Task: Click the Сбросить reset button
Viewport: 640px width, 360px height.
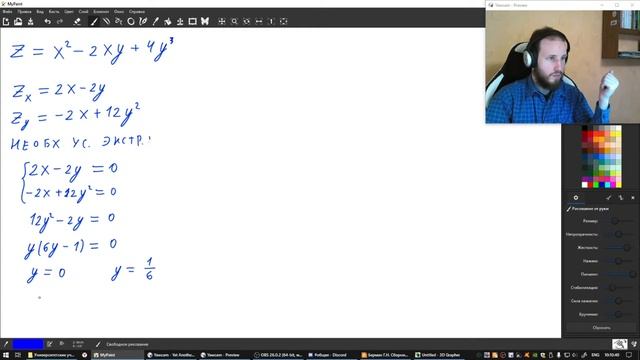Action: (601, 327)
